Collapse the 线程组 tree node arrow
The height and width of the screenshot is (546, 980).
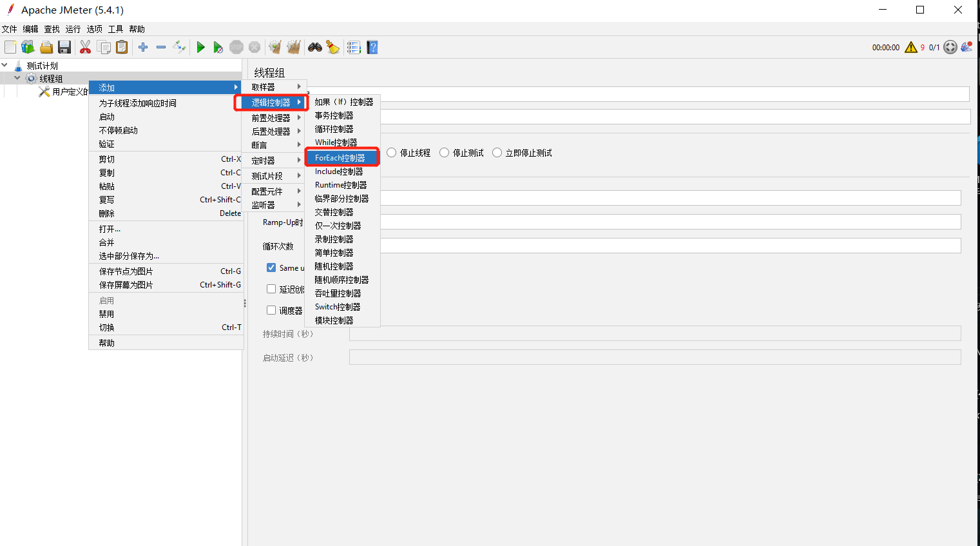17,78
